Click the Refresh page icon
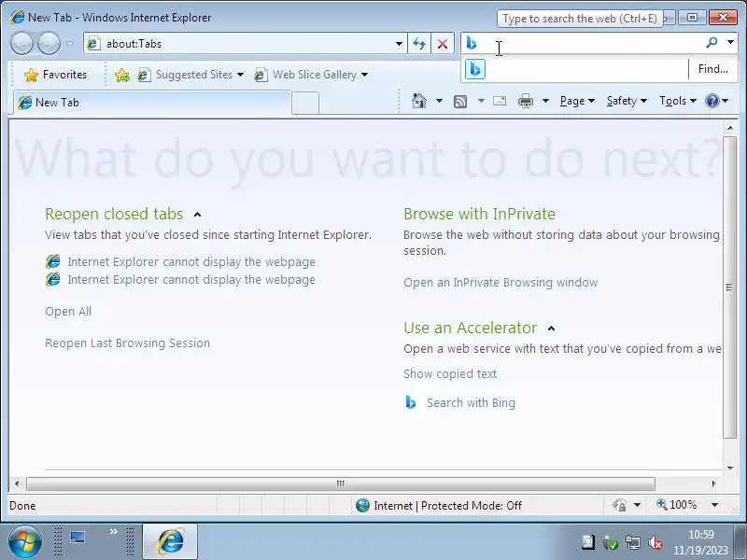 (419, 44)
